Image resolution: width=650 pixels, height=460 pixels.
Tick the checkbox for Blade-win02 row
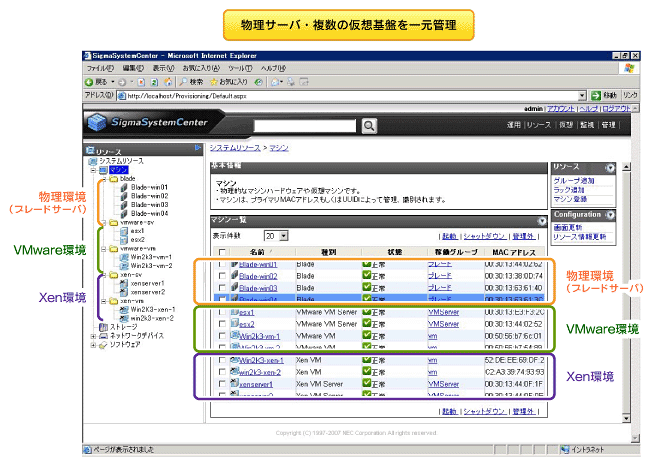[222, 276]
